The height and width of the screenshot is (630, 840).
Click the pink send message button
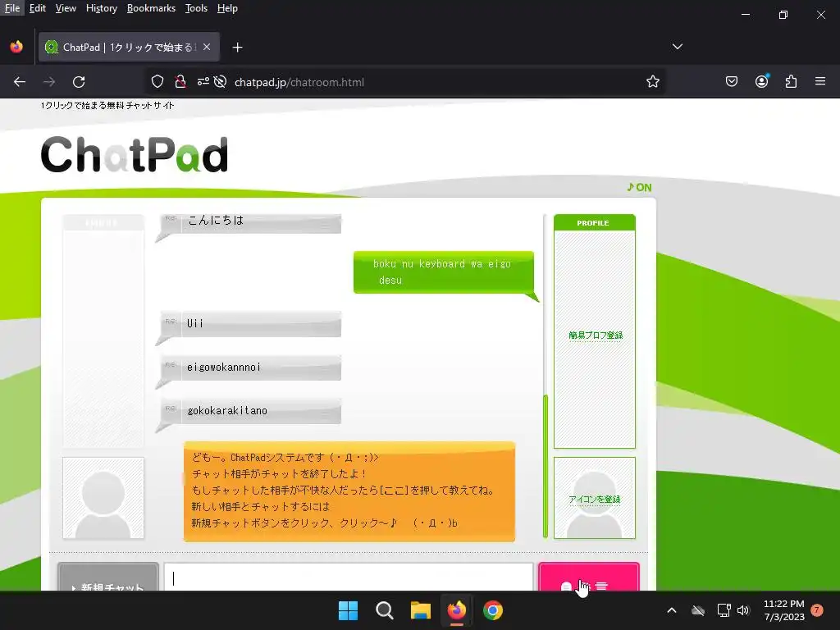pyautogui.click(x=589, y=577)
